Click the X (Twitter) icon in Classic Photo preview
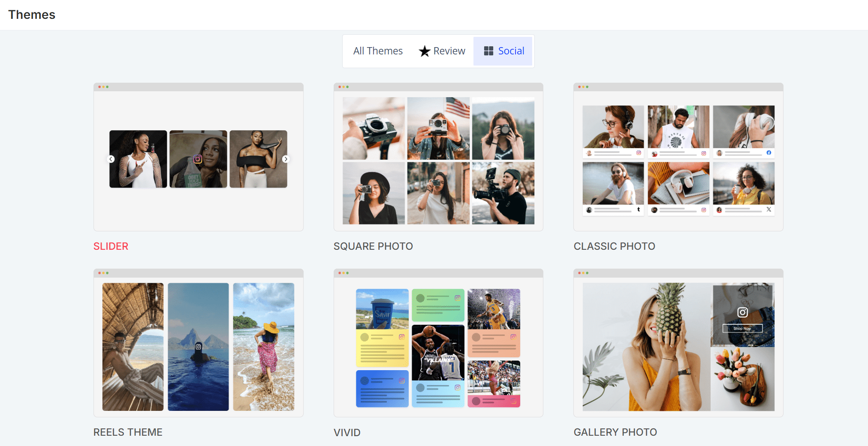 click(x=769, y=210)
